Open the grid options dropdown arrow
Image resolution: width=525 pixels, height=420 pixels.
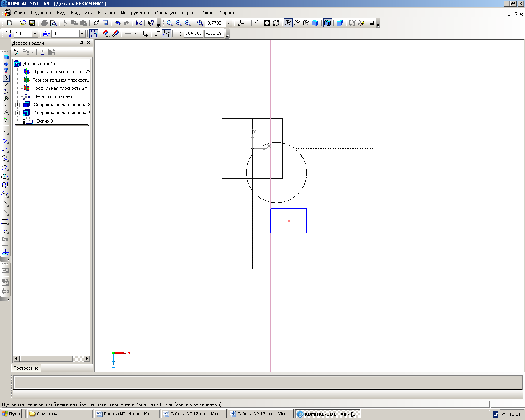point(135,34)
